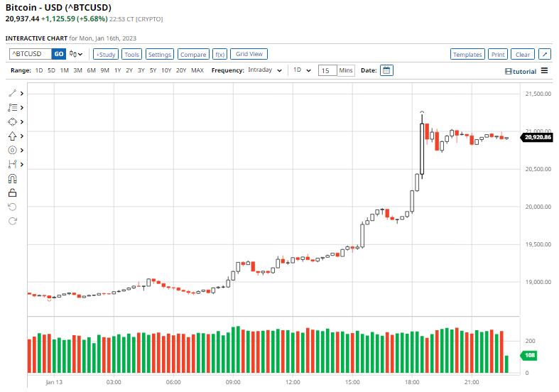
Task: Select the up-arrow marker tool icon
Action: coord(13,136)
